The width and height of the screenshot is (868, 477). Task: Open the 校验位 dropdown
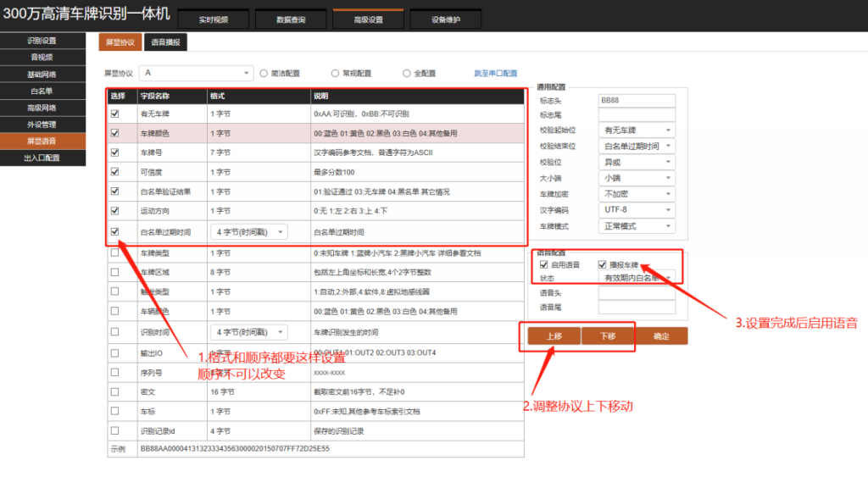tap(636, 162)
